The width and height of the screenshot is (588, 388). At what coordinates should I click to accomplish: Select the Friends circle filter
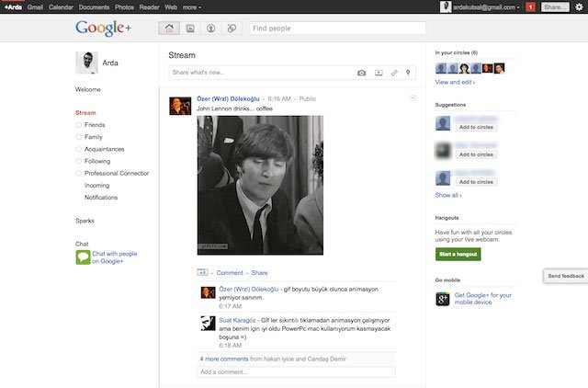(x=95, y=124)
